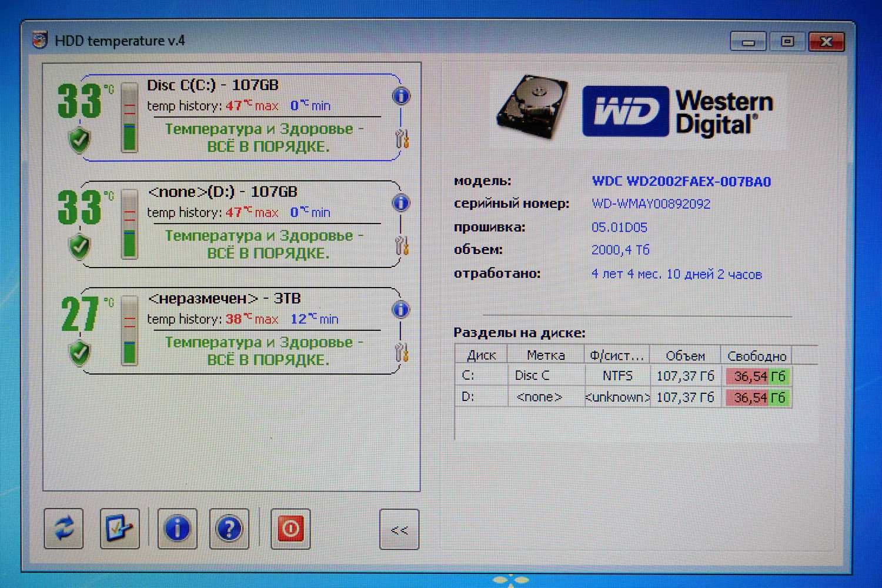
Task: Click health shield icon of Disc C(C:)
Action: [80, 140]
